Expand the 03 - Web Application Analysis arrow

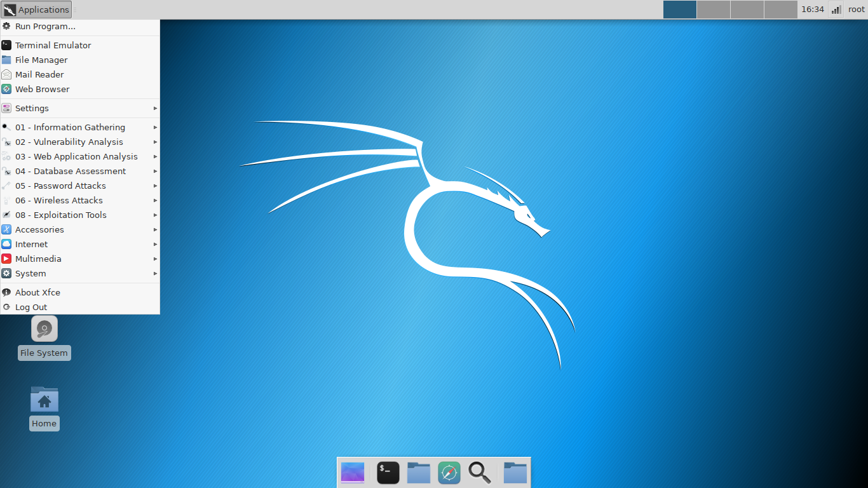pyautogui.click(x=155, y=156)
